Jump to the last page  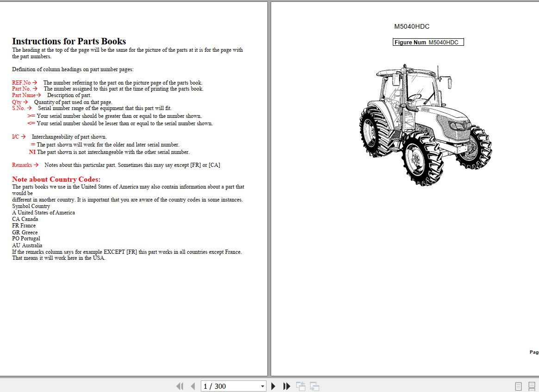[x=287, y=386]
